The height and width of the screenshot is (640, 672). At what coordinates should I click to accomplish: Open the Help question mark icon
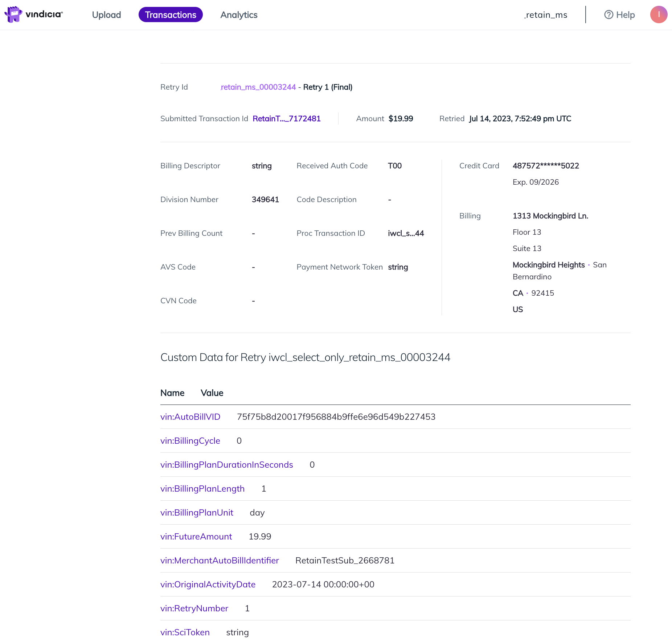click(x=609, y=15)
